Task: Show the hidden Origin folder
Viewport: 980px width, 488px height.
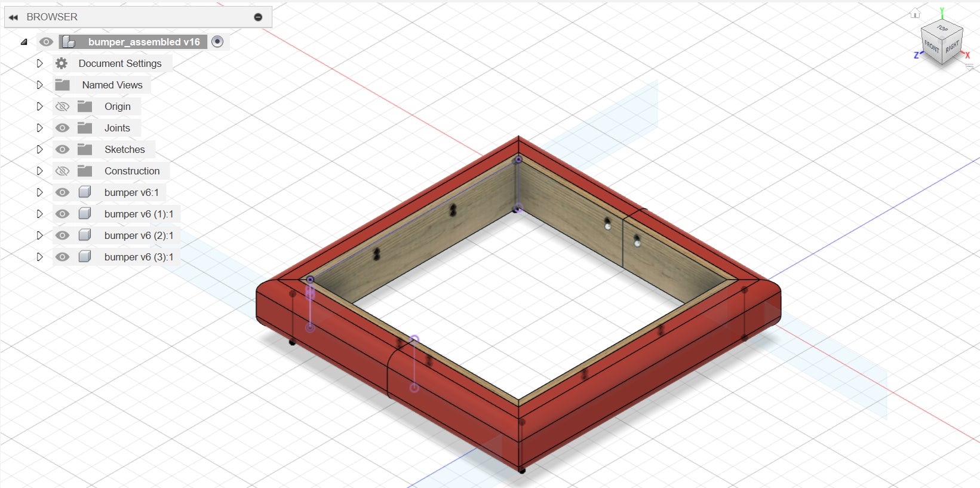Action: coord(62,106)
